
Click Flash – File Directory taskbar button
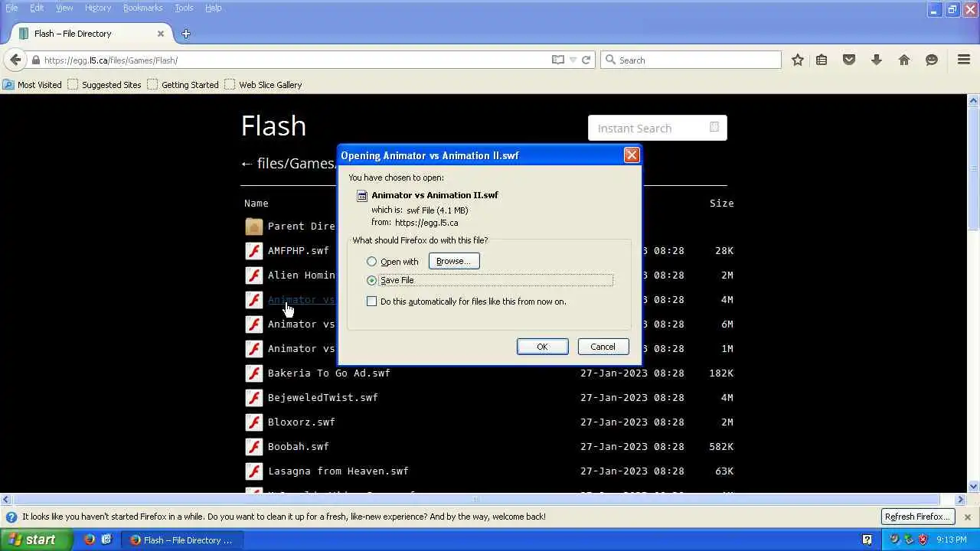pos(181,540)
